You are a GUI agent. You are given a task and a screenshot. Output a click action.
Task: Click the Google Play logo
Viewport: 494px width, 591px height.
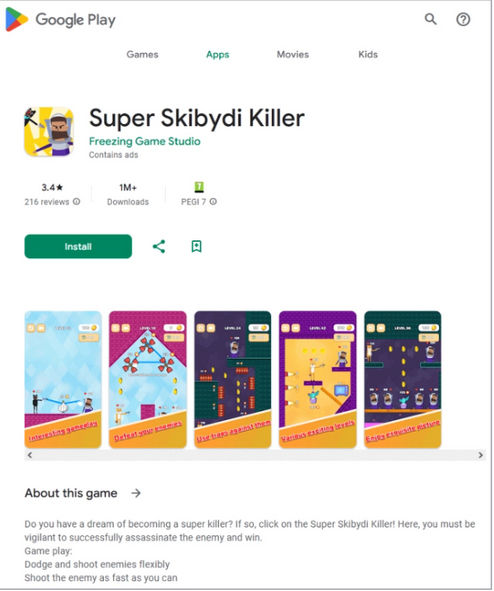coord(61,19)
